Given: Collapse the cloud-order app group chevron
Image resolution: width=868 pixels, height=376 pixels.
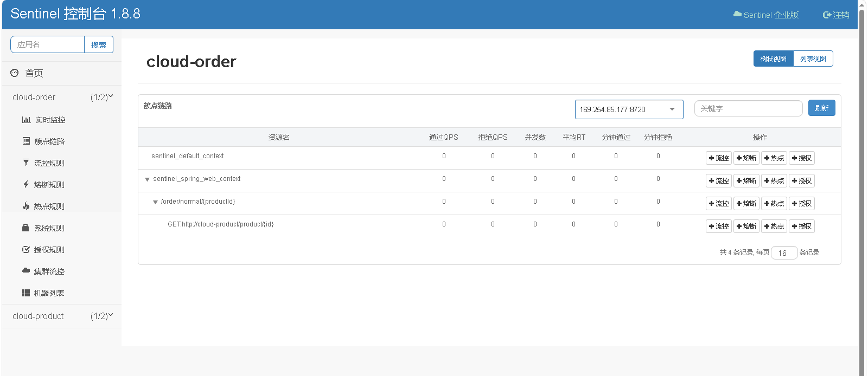Looking at the screenshot, I should coord(111,96).
